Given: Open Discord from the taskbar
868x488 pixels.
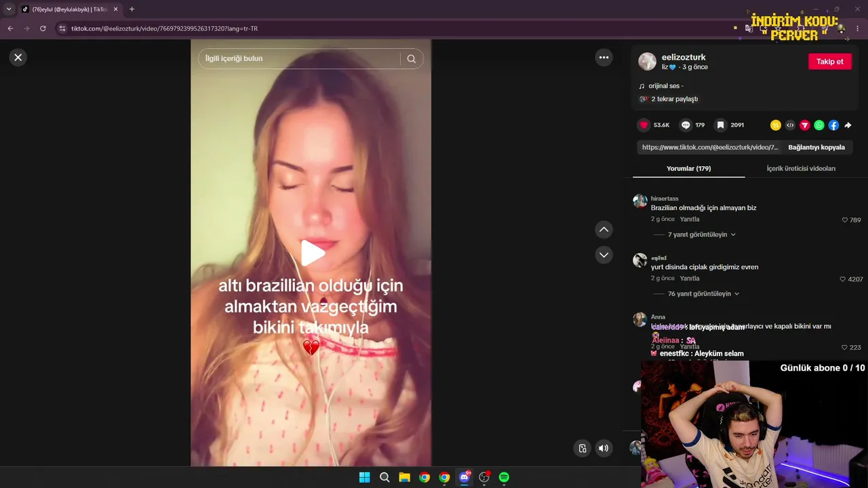Looking at the screenshot, I should [464, 477].
